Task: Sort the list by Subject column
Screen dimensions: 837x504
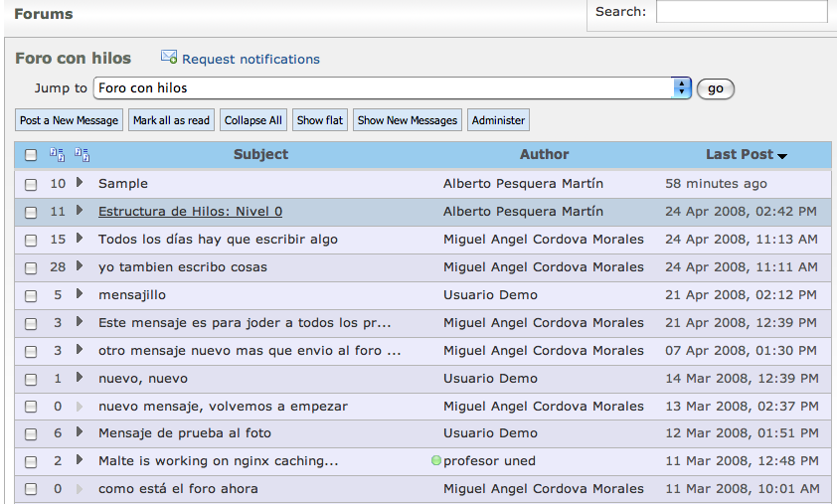Action: click(260, 155)
